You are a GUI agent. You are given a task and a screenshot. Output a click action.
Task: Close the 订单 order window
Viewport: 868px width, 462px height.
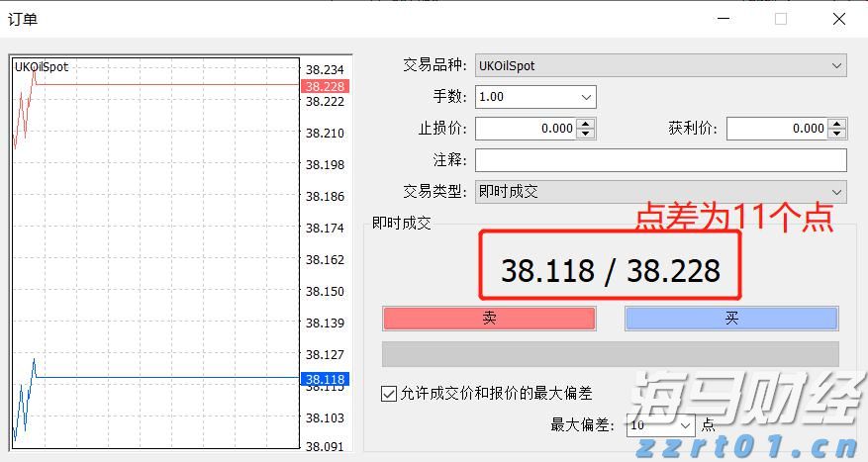[x=839, y=19]
